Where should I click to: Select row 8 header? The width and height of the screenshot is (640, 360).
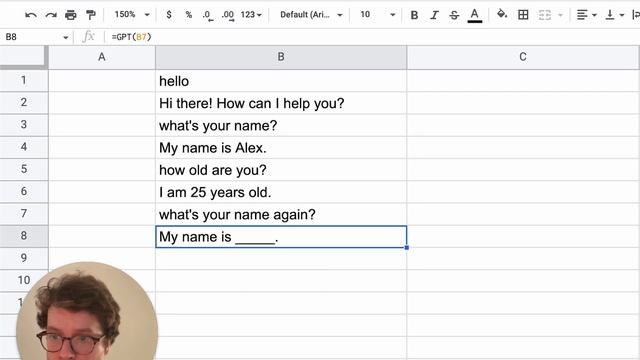(24, 236)
